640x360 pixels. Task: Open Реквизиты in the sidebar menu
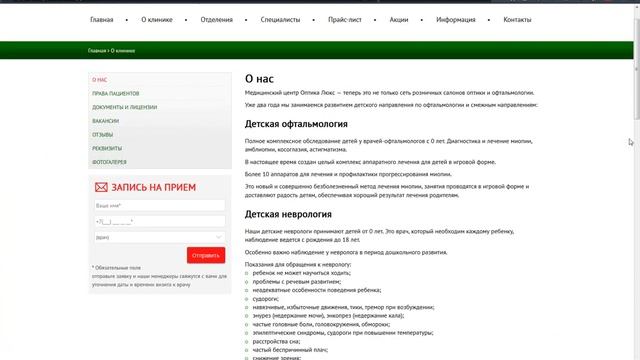(107, 149)
